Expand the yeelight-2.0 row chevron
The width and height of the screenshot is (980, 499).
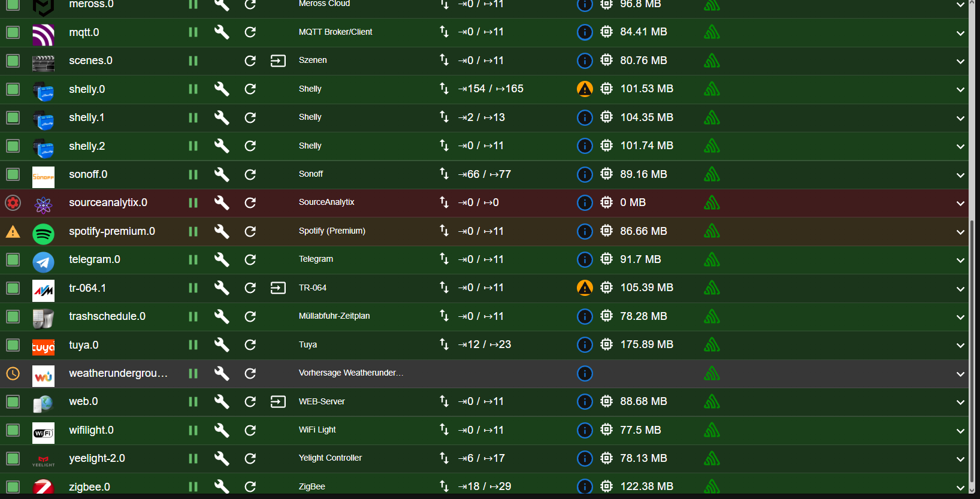pyautogui.click(x=960, y=459)
